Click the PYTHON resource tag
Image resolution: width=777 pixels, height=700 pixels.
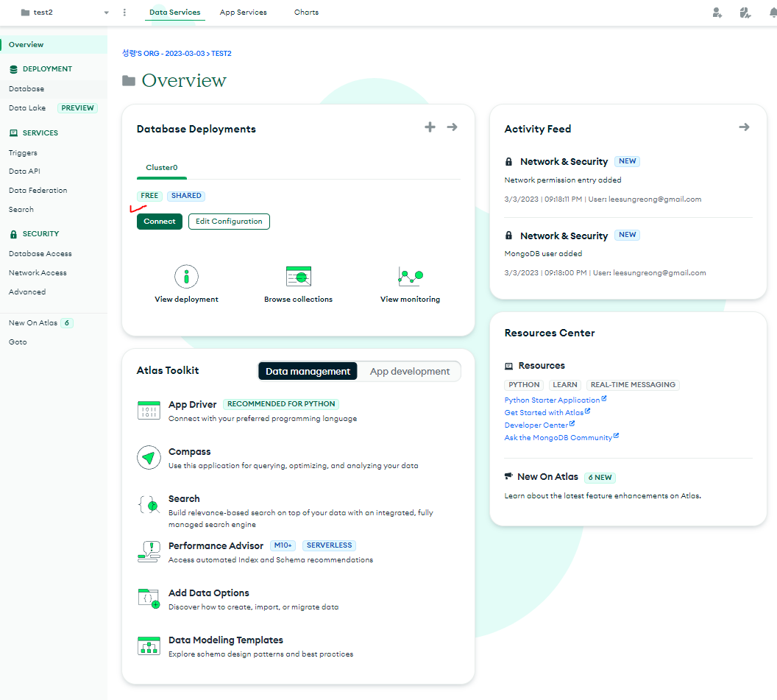[524, 385]
